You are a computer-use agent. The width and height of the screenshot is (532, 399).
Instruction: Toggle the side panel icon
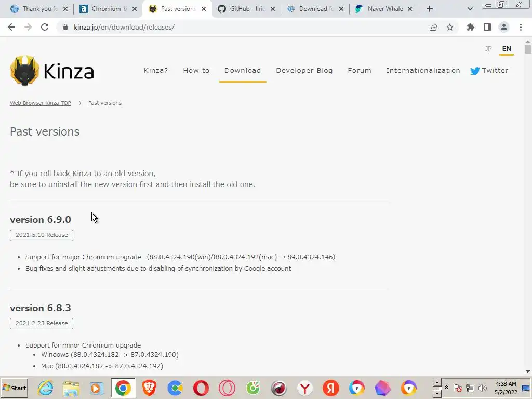click(x=487, y=27)
